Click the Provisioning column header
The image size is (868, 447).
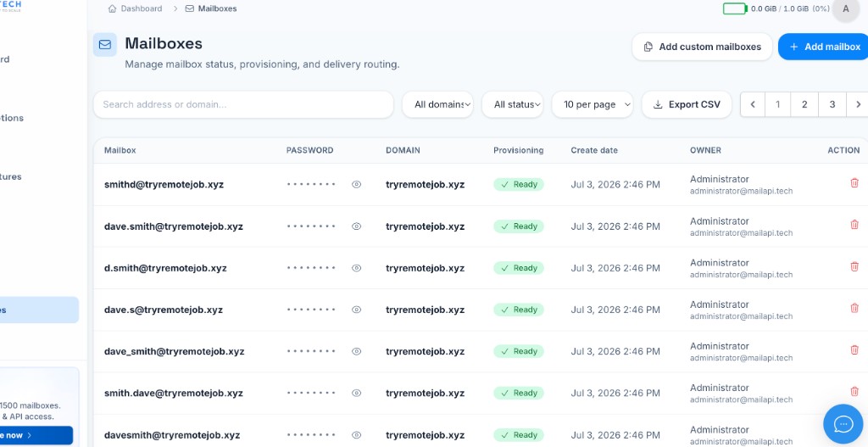point(519,150)
